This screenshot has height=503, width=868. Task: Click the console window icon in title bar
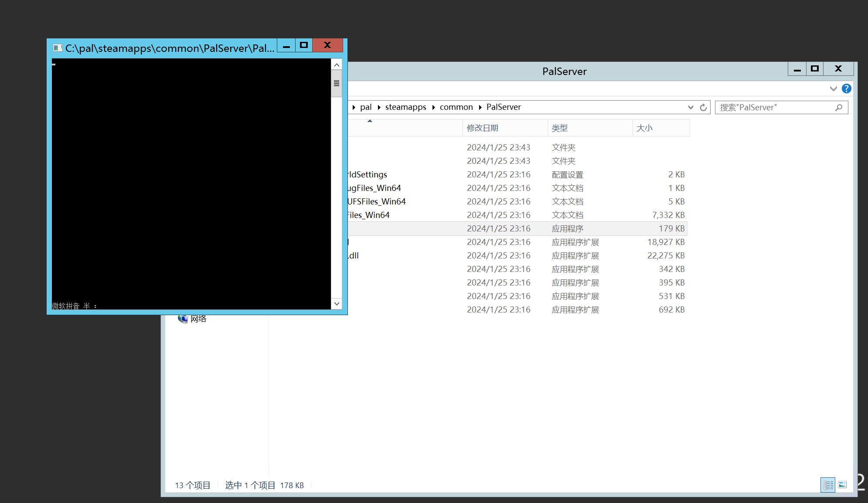coord(58,48)
